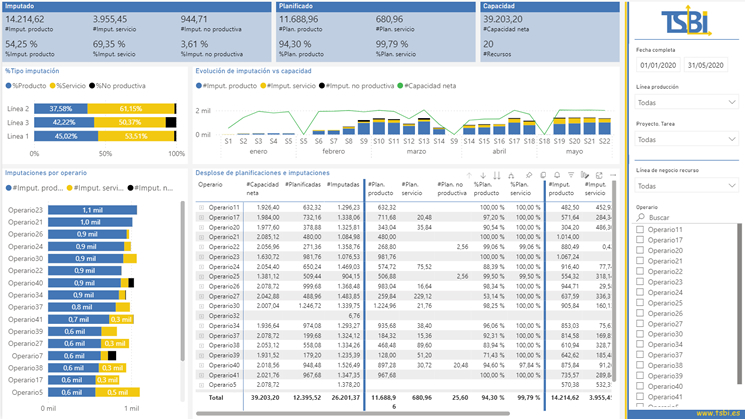Click the drill up arrow icon
The height and width of the screenshot is (419, 745).
coord(469,175)
